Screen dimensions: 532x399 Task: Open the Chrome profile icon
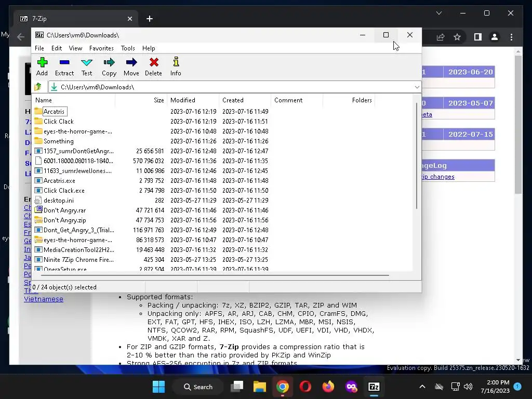pos(495,37)
